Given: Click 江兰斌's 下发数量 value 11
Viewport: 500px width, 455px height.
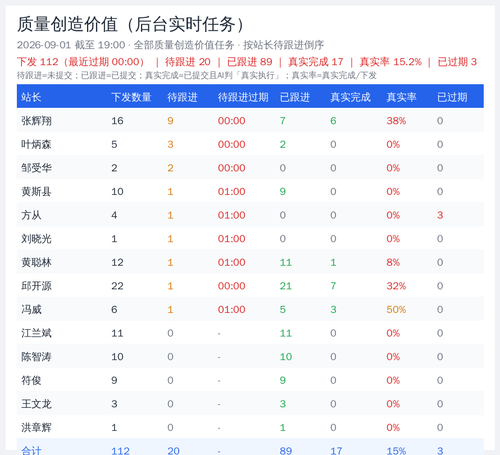Looking at the screenshot, I should click(117, 333).
